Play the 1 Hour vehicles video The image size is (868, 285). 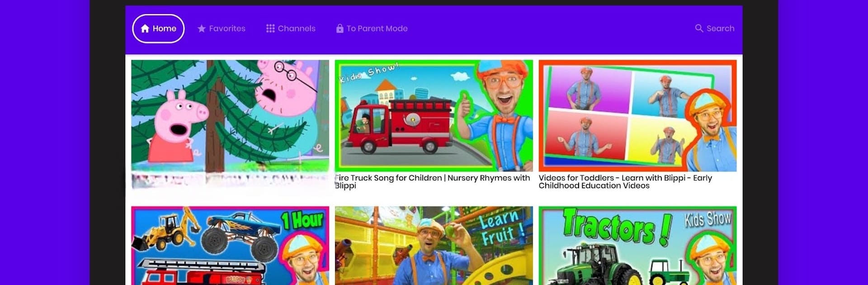[230, 246]
